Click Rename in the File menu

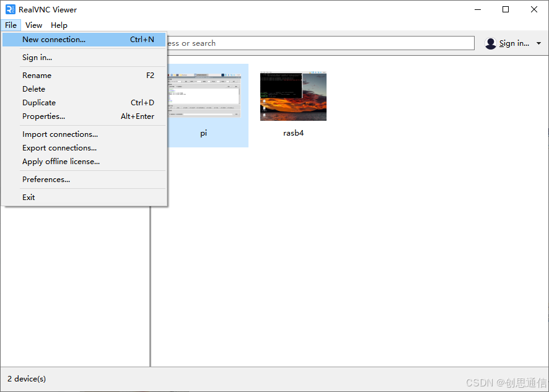coord(84,76)
